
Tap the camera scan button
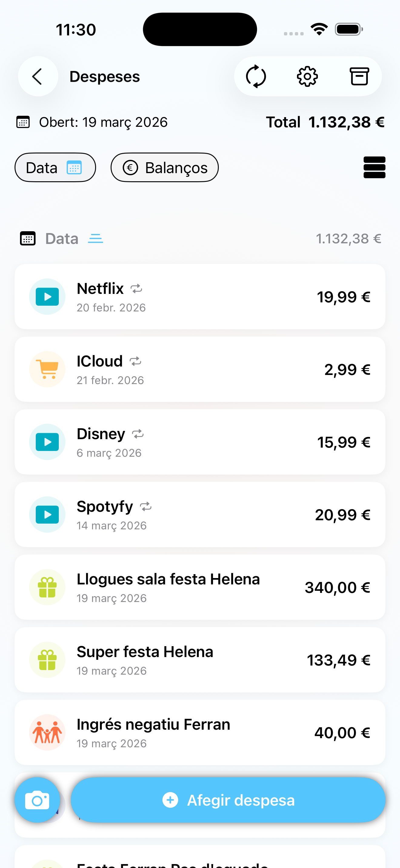pos(38,800)
